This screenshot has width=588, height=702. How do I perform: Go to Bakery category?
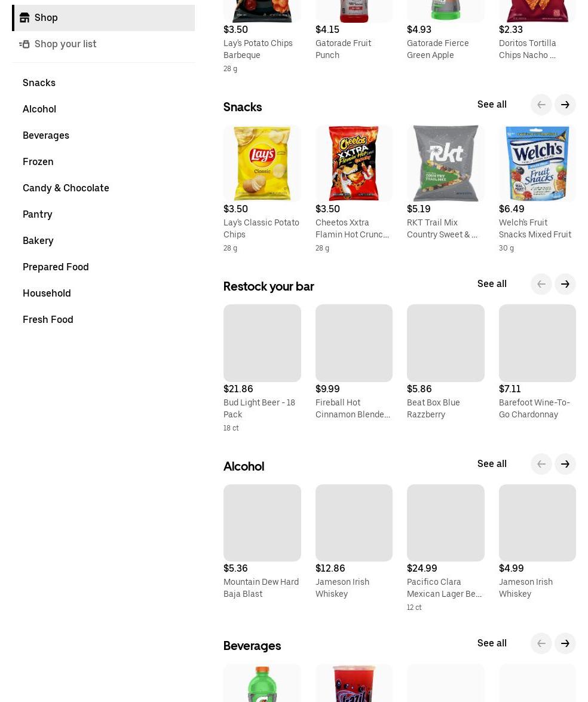pos(38,241)
